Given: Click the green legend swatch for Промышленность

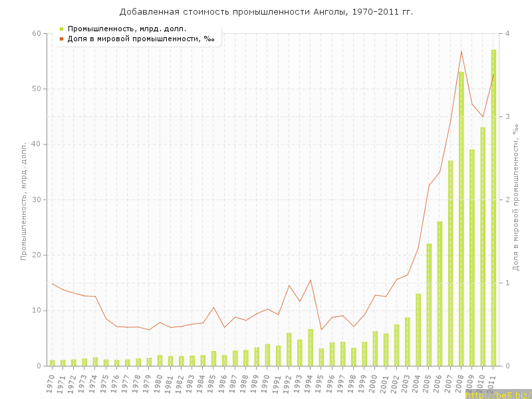Looking at the screenshot, I should click(x=61, y=29).
